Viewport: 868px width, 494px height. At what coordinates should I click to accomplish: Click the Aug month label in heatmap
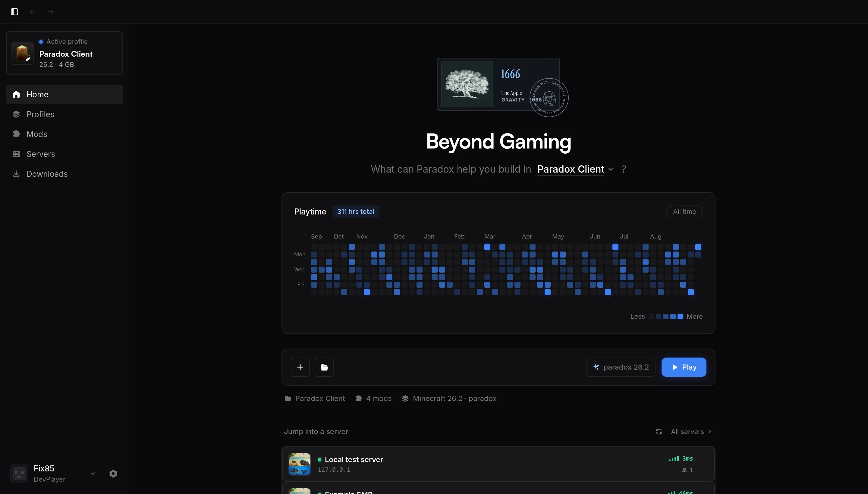[656, 236]
